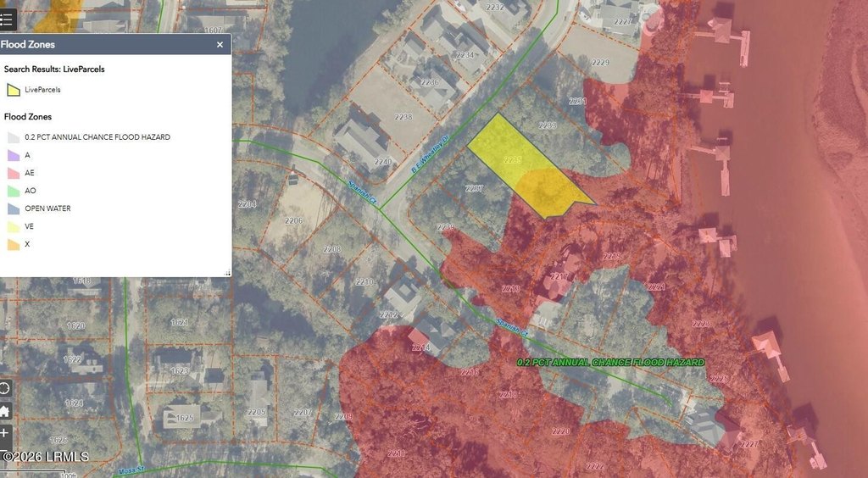Click the Flood Zones panel title bar
Viewport: 868px width, 478px height.
(x=102, y=45)
